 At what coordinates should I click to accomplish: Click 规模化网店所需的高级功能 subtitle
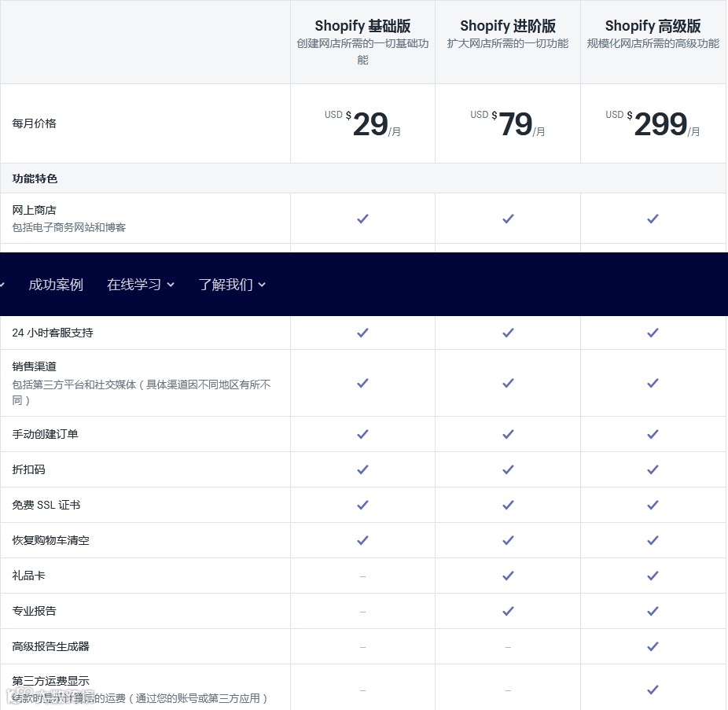[653, 44]
